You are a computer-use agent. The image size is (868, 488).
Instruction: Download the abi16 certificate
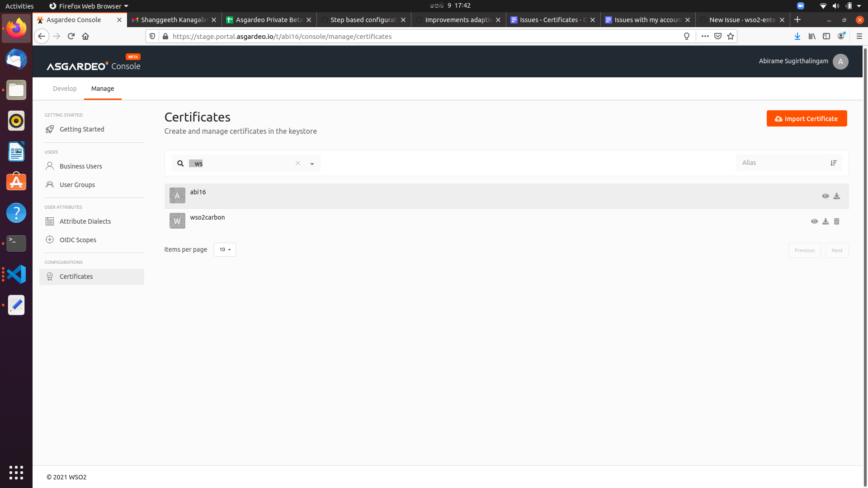(x=836, y=196)
